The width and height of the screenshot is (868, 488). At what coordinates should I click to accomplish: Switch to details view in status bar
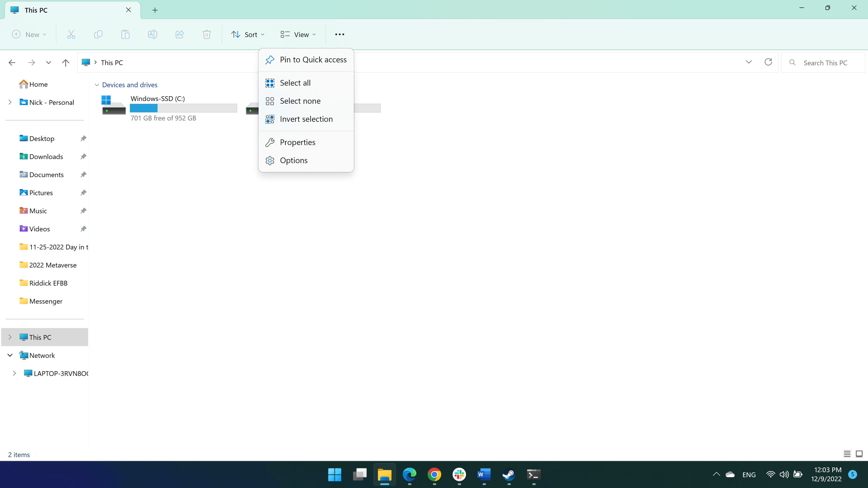[847, 454]
